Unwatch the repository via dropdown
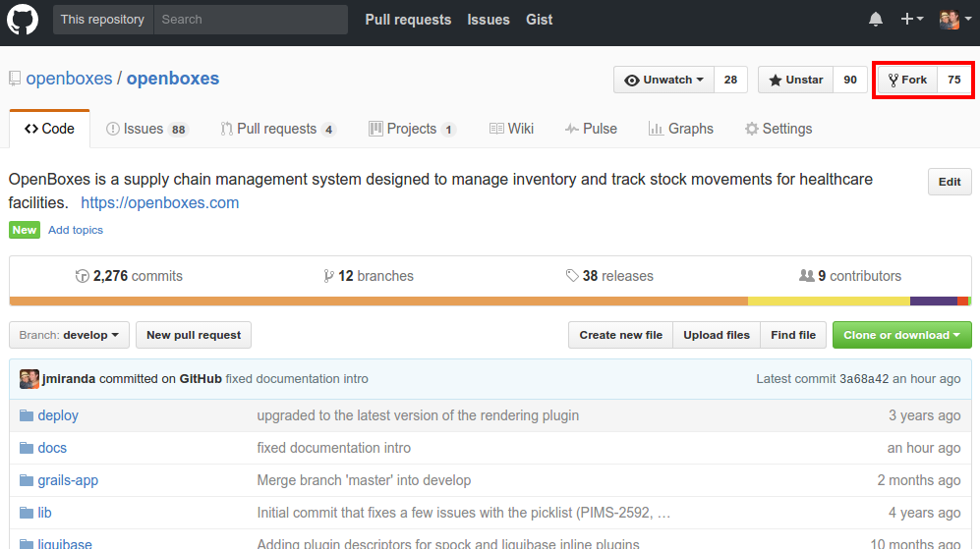 coord(663,80)
